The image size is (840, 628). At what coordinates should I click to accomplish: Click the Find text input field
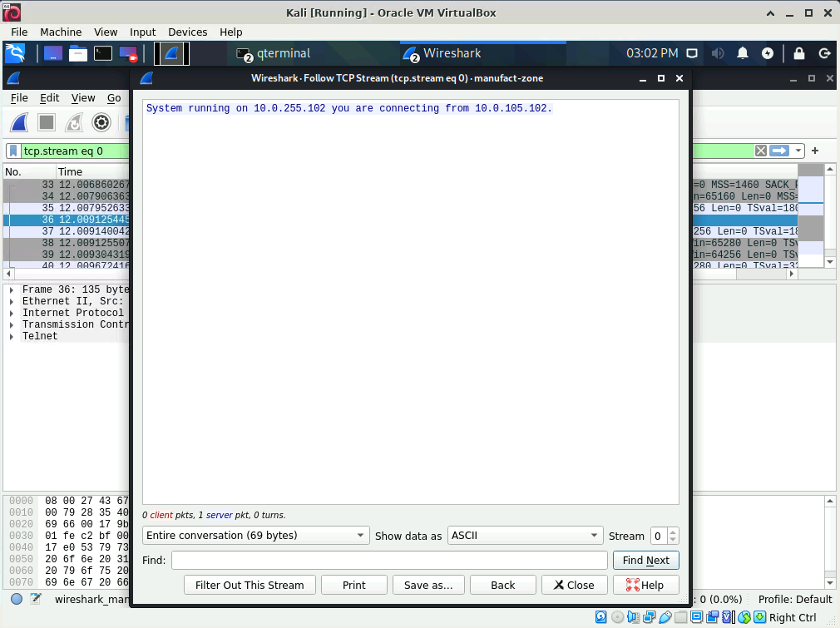(389, 560)
